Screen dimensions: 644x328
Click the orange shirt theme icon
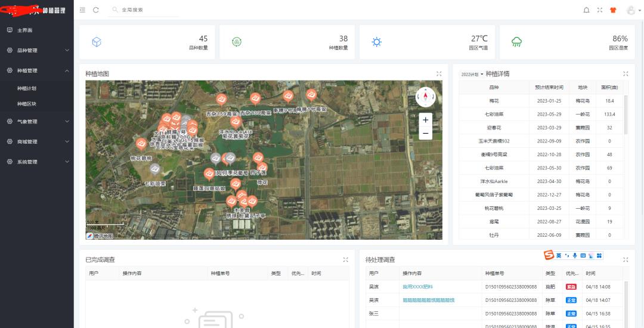pos(613,10)
